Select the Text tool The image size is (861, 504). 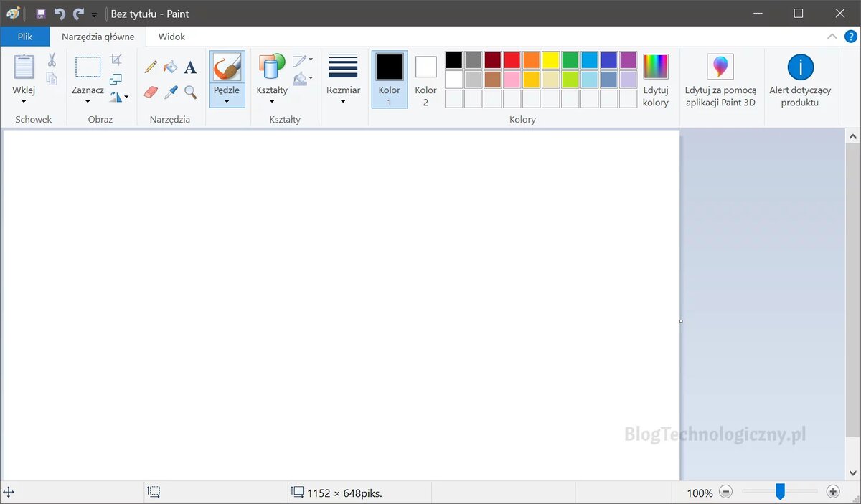pos(190,67)
